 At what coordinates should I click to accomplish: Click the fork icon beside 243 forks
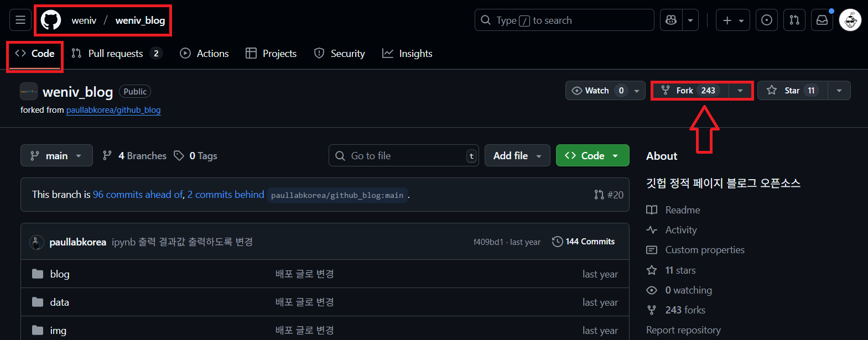tap(652, 310)
